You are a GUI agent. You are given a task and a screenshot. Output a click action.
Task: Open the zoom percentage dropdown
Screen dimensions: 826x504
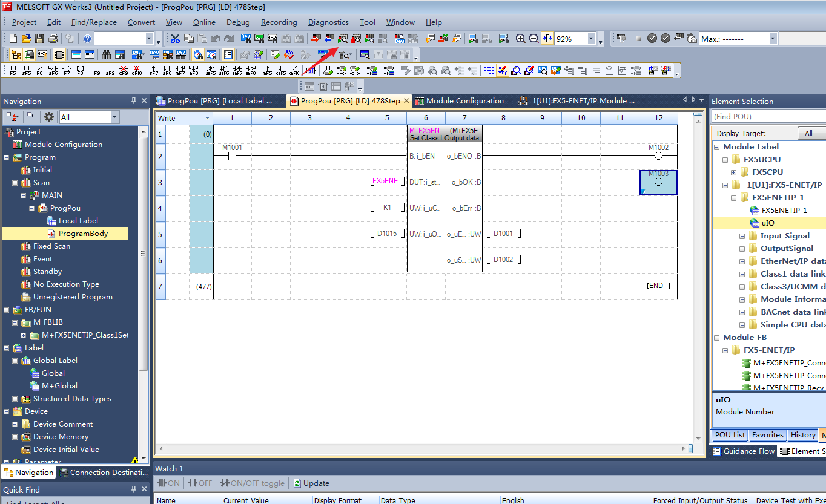(x=591, y=39)
